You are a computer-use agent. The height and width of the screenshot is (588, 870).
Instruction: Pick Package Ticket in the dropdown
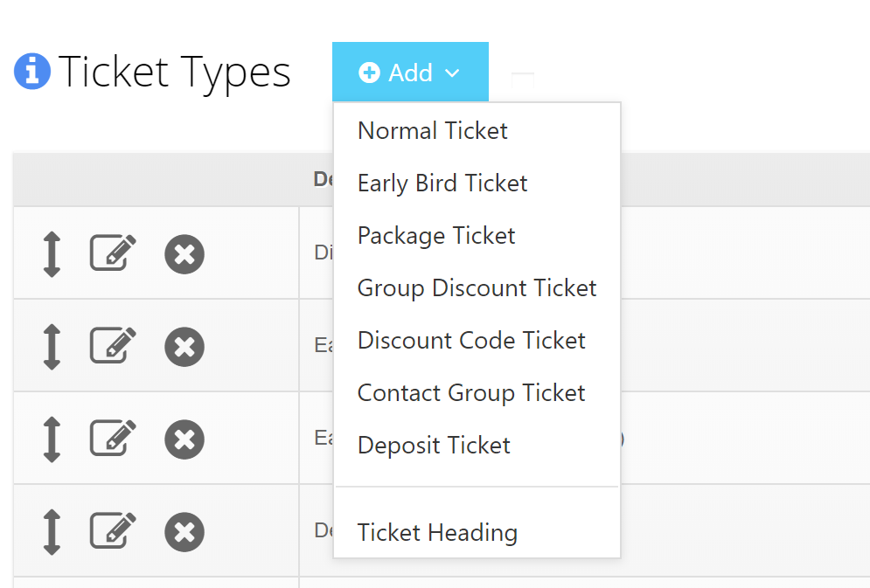tap(436, 236)
